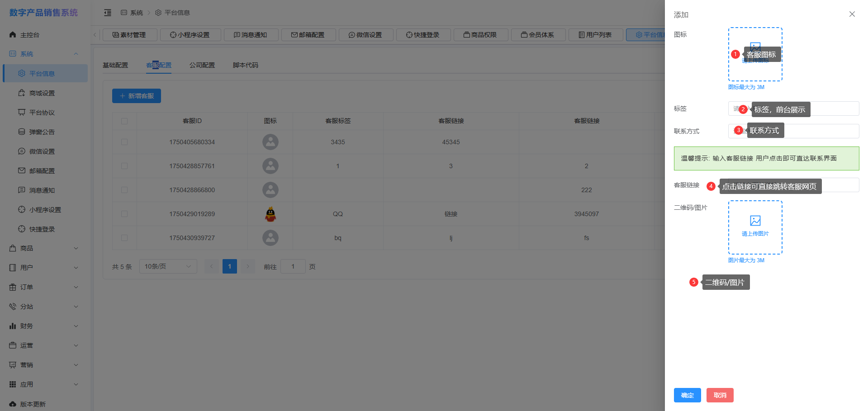Click the QR code image upload icon
This screenshot has width=868, height=411.
pyautogui.click(x=755, y=221)
